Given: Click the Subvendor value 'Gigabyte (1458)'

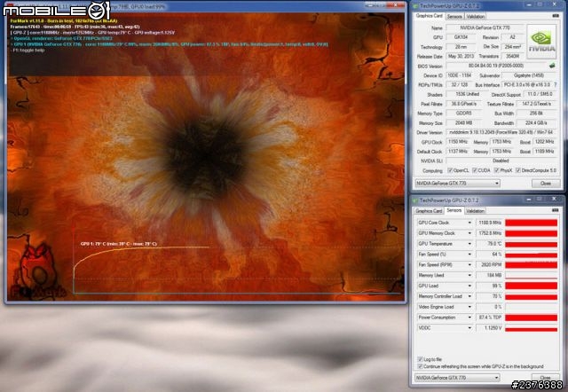Looking at the screenshot, I should (x=530, y=75).
